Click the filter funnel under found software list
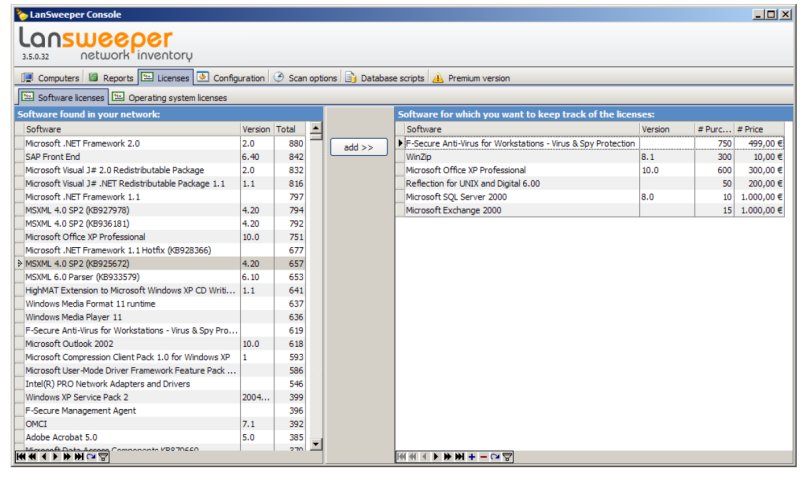 pos(103,457)
